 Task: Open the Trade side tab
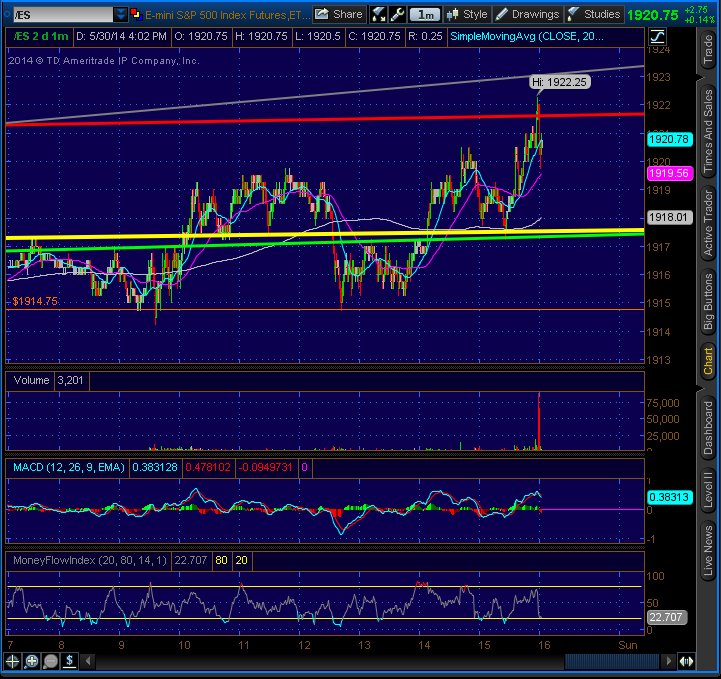tap(708, 49)
